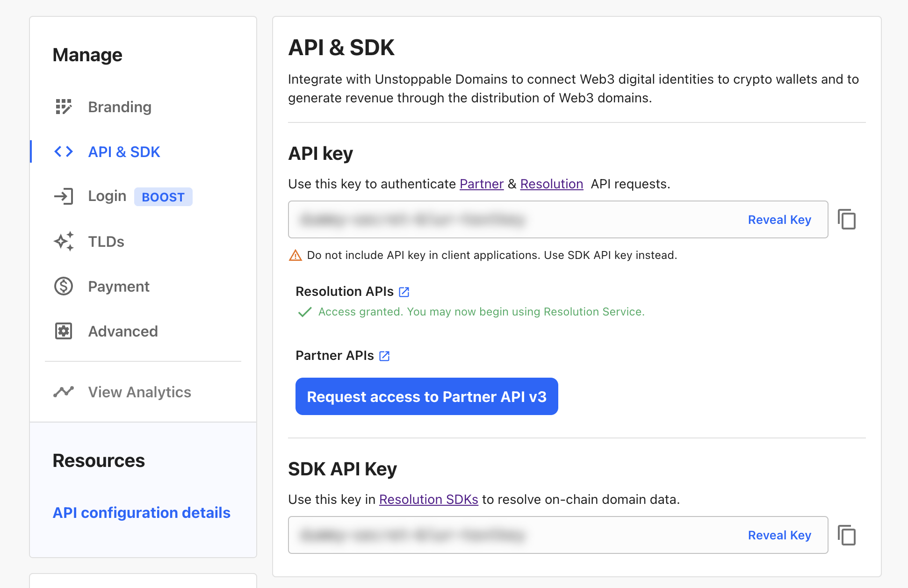Request access to Partner API v3

(x=426, y=396)
